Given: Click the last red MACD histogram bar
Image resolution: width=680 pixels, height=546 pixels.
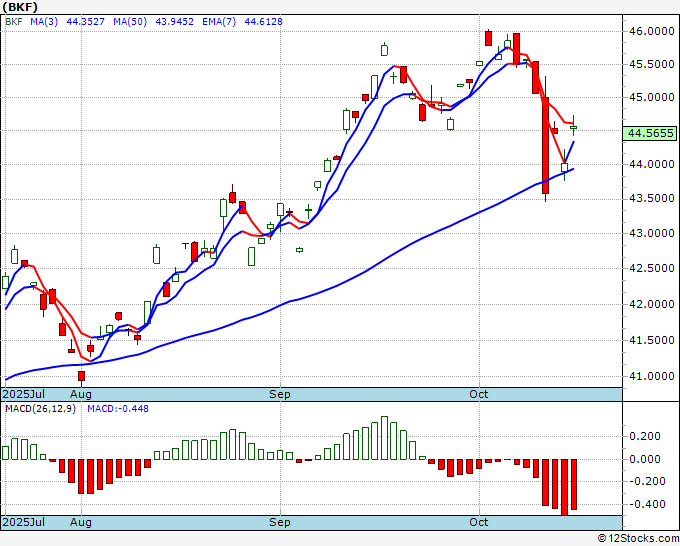Looking at the screenshot, I should [574, 484].
